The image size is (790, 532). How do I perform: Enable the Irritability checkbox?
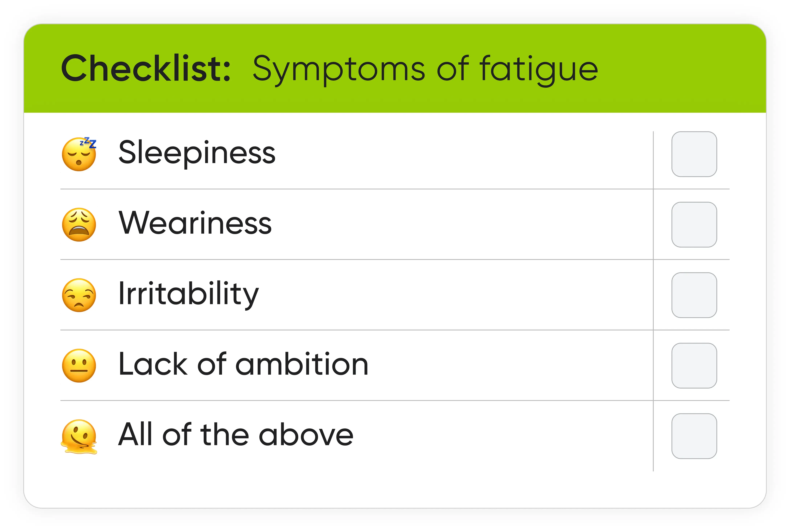click(694, 295)
